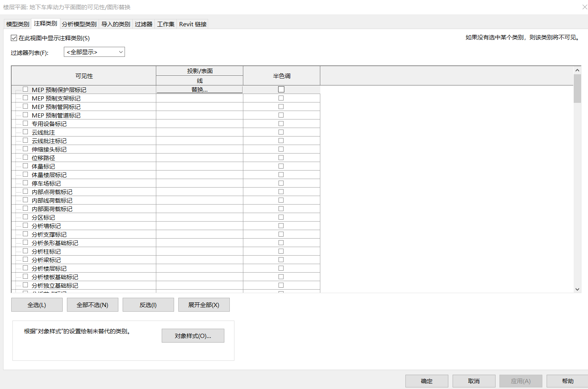Tick the 停车场标记 visibility checkbox
Image resolution: width=588 pixels, height=389 pixels.
point(26,183)
